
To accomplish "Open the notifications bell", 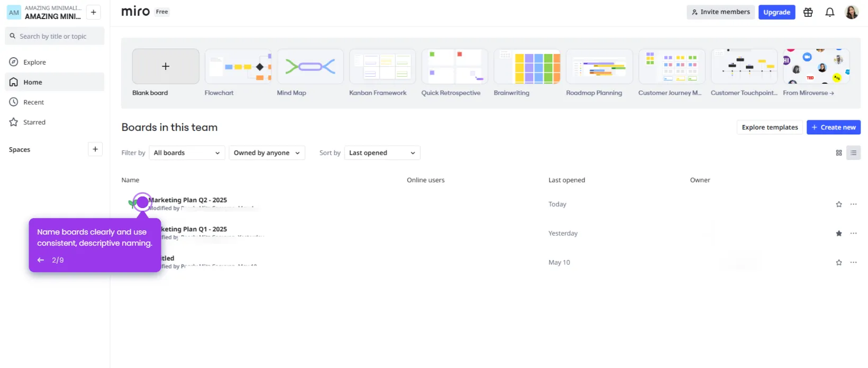I will (830, 12).
